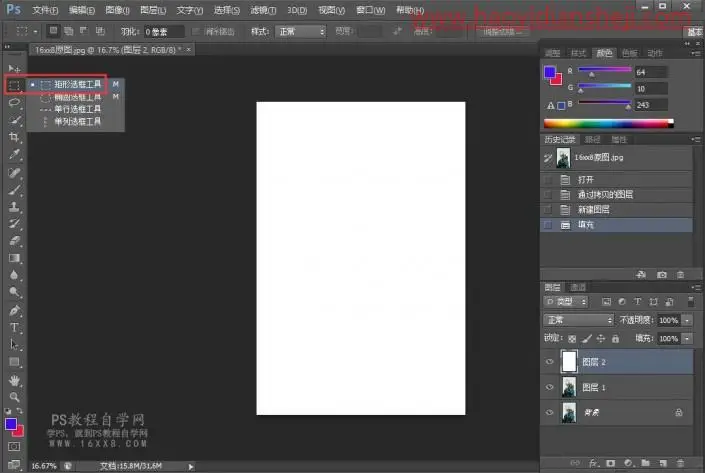Screen dimensions: 705x473
Task: Open the 样式 dropdown set to 正常
Action: point(300,31)
